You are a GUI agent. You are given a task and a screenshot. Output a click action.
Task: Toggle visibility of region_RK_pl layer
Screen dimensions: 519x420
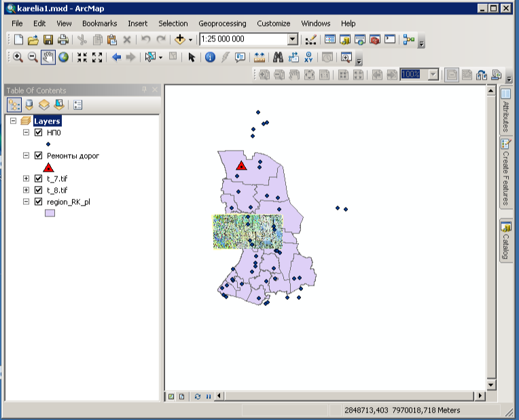click(39, 202)
